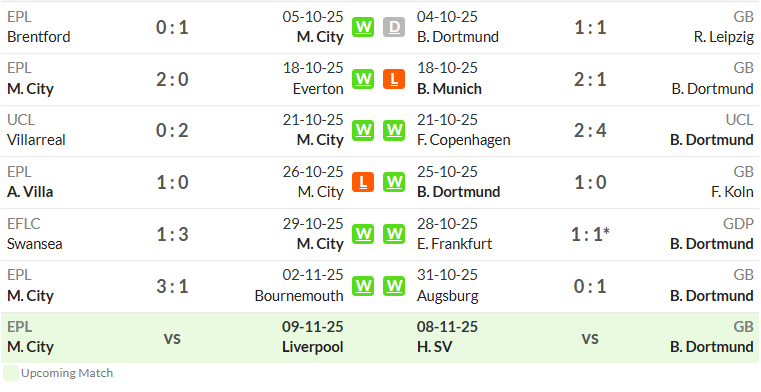Click the W badge for Swansea vs M. City
The height and width of the screenshot is (392, 761).
(363, 234)
